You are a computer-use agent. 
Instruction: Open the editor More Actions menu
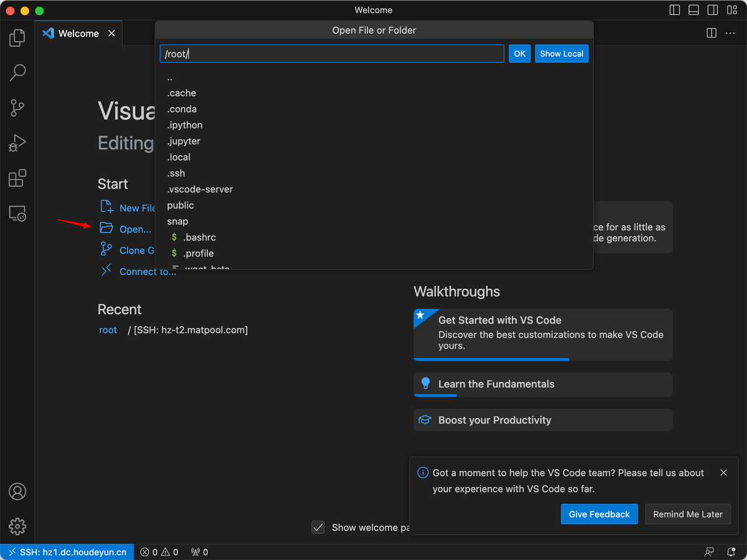click(x=730, y=33)
